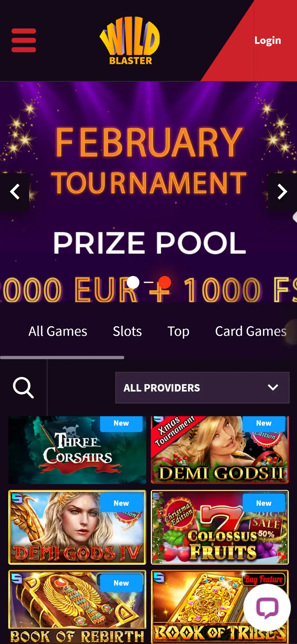Open the Top games category
Viewport: 297px width, 644px height.
178,331
